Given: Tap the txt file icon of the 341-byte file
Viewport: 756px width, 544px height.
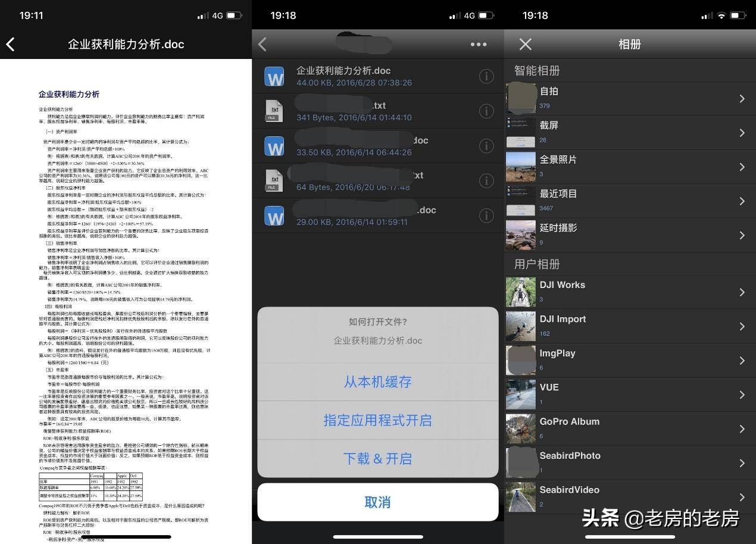Looking at the screenshot, I should 274,111.
